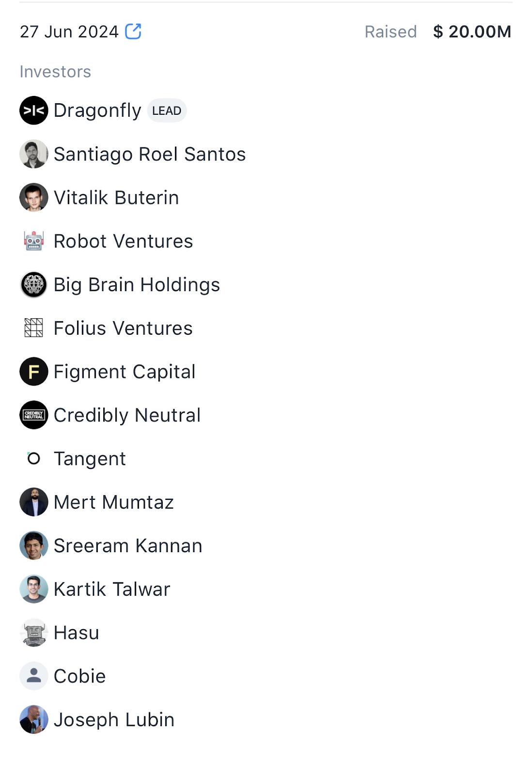Click Vitalik Buterin's profile photo
The width and height of the screenshot is (532, 775).
click(x=34, y=198)
